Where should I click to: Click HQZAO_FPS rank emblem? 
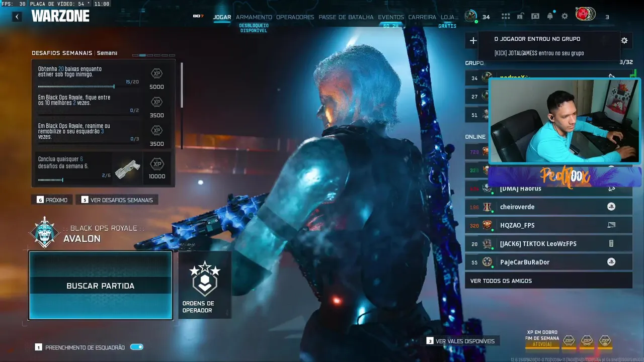[x=487, y=225]
